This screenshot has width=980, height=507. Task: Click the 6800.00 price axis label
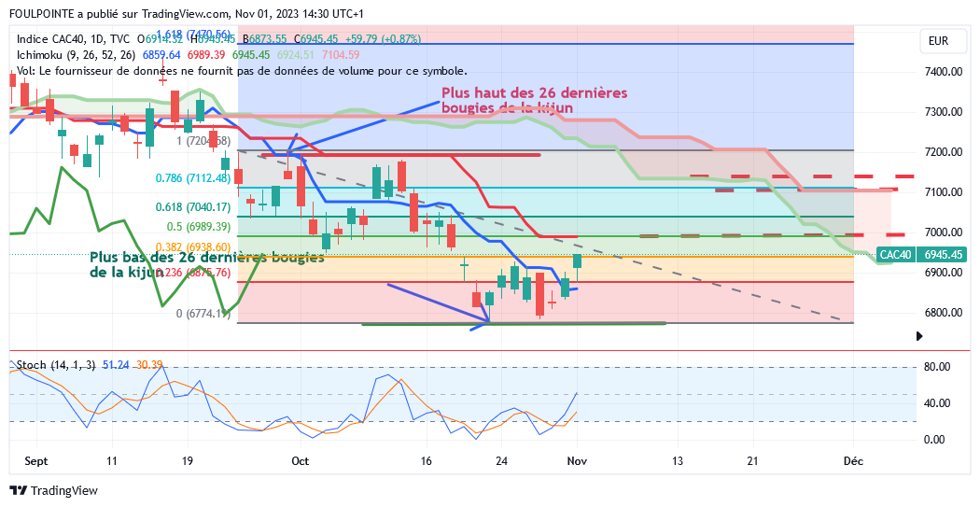(943, 313)
